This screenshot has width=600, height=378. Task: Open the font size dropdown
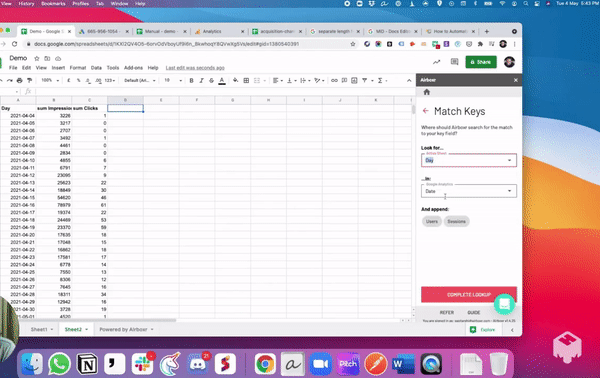pyautogui.click(x=173, y=80)
